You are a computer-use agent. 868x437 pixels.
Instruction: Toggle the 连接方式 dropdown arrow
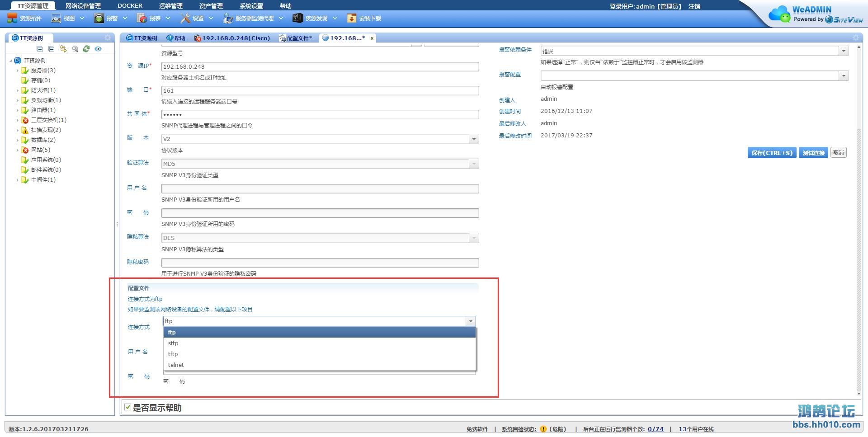pyautogui.click(x=471, y=321)
